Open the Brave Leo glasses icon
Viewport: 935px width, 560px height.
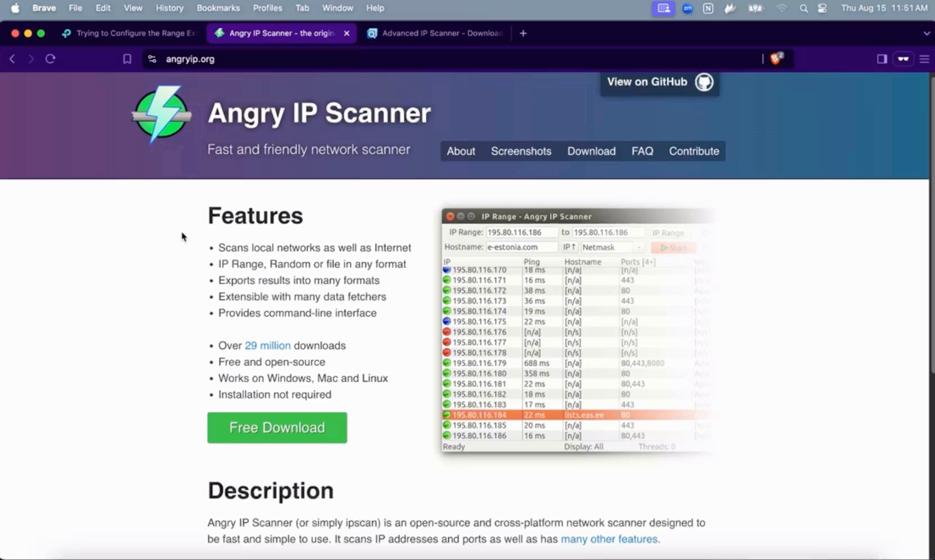tap(903, 59)
